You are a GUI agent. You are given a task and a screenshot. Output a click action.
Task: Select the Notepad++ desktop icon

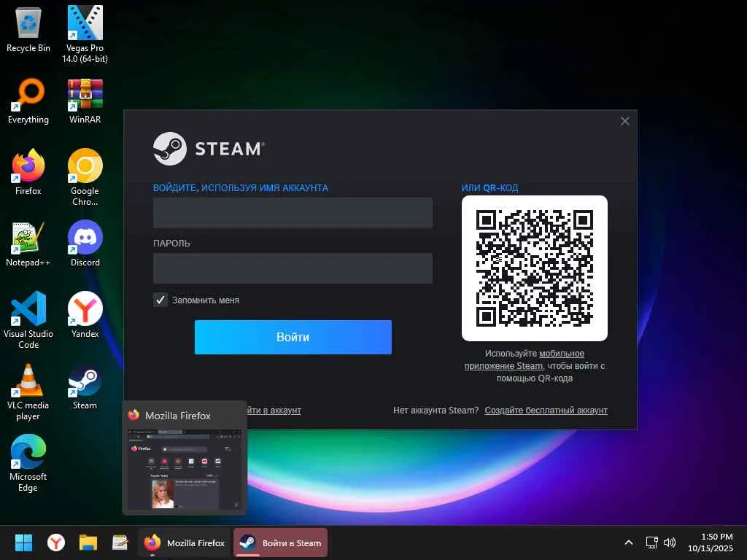[28, 244]
